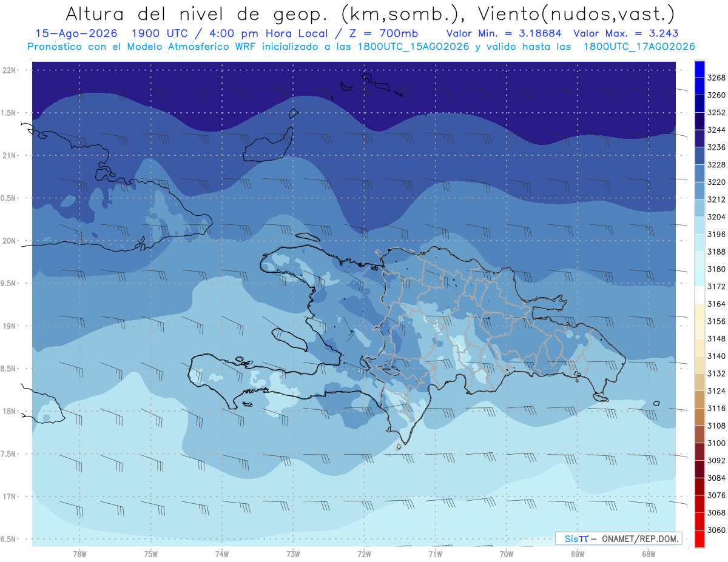Click the '70W' longitude label
The height and width of the screenshot is (562, 728).
pyautogui.click(x=507, y=554)
